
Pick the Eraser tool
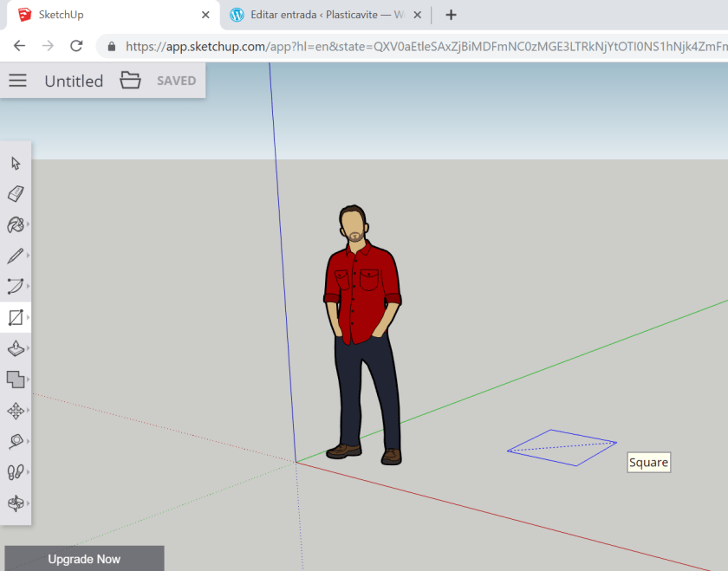[x=16, y=193]
